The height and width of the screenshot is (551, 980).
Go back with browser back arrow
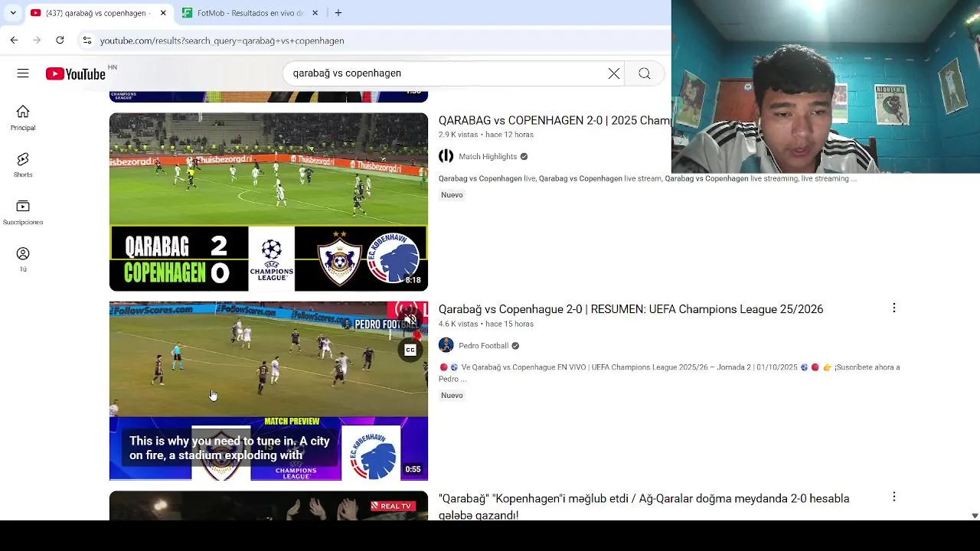click(x=14, y=40)
